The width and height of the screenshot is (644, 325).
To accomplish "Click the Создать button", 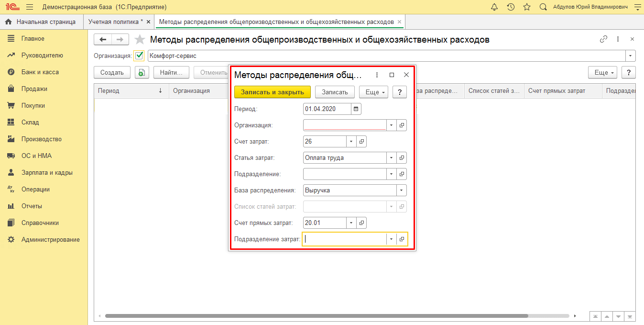I will coord(112,72).
